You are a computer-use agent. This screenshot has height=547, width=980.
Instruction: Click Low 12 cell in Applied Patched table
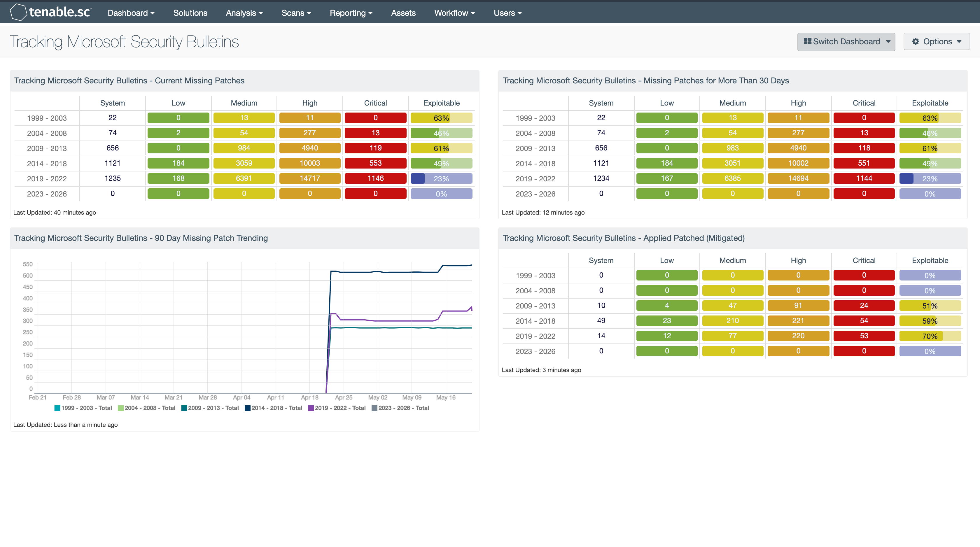(666, 336)
